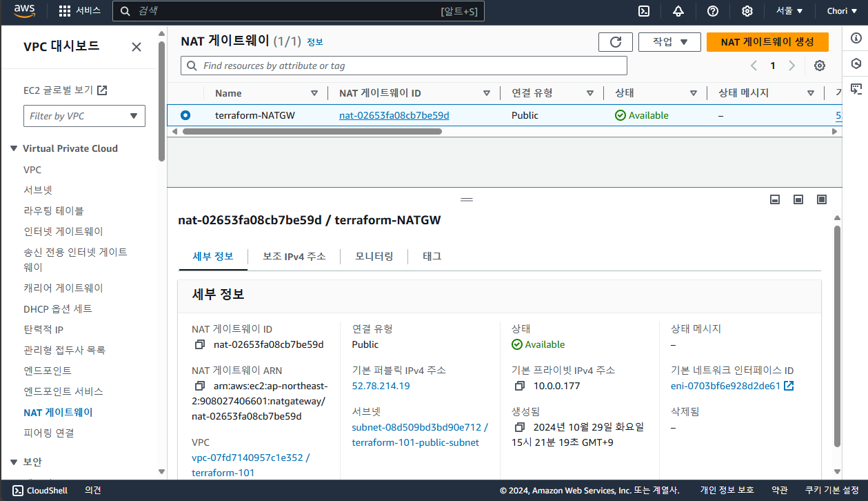Viewport: 868px width, 501px height.
Task: Open 의견 feedback in footer
Action: tap(93, 491)
